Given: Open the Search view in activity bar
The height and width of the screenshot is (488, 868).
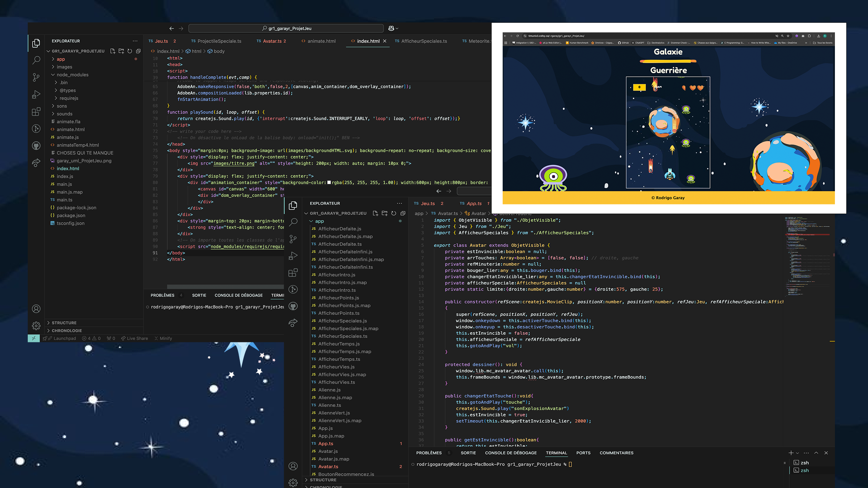Looking at the screenshot, I should [x=36, y=60].
